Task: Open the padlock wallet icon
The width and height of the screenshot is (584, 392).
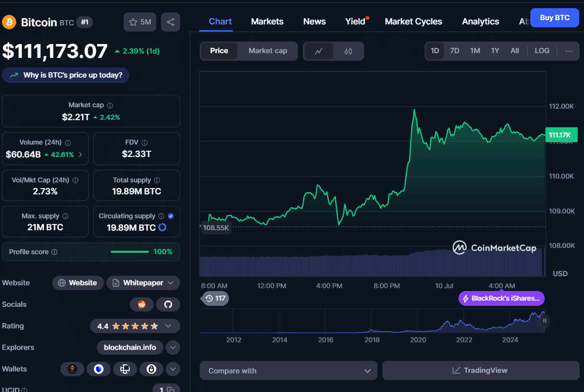Action: (151, 369)
